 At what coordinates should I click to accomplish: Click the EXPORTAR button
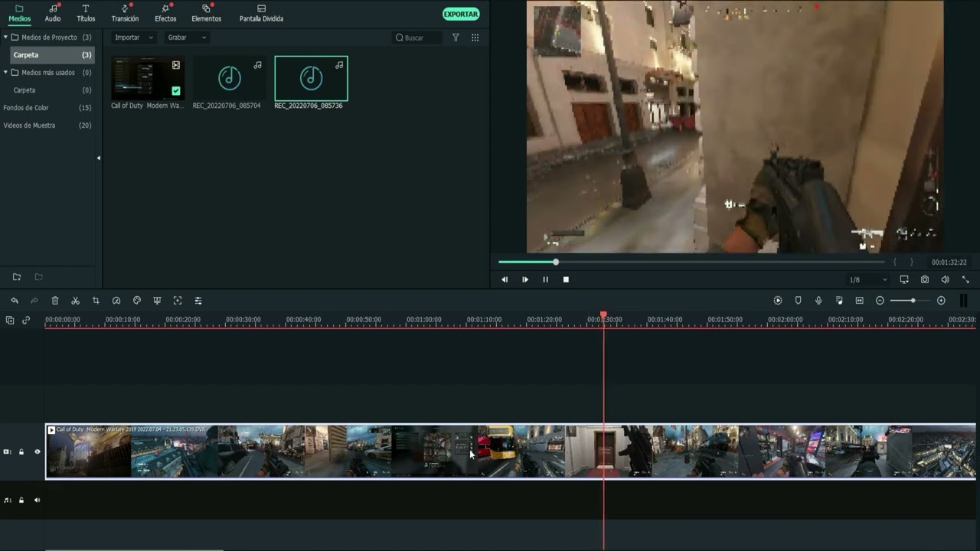point(461,14)
